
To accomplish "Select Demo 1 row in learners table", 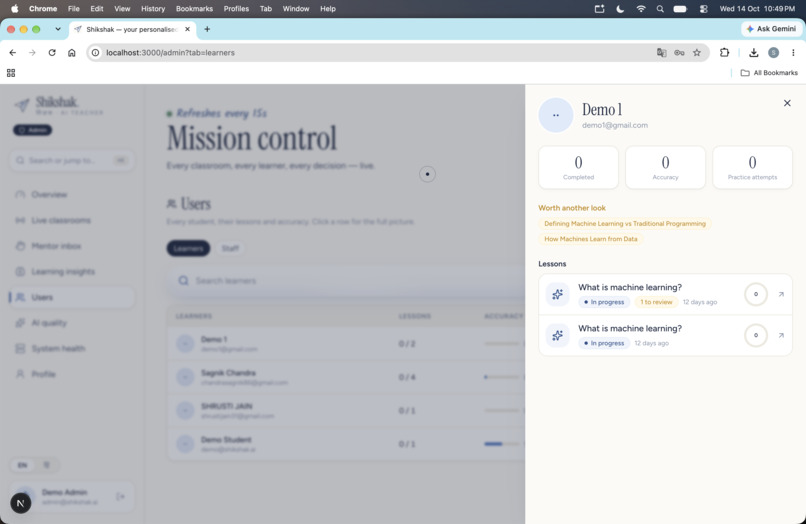I will (x=346, y=344).
